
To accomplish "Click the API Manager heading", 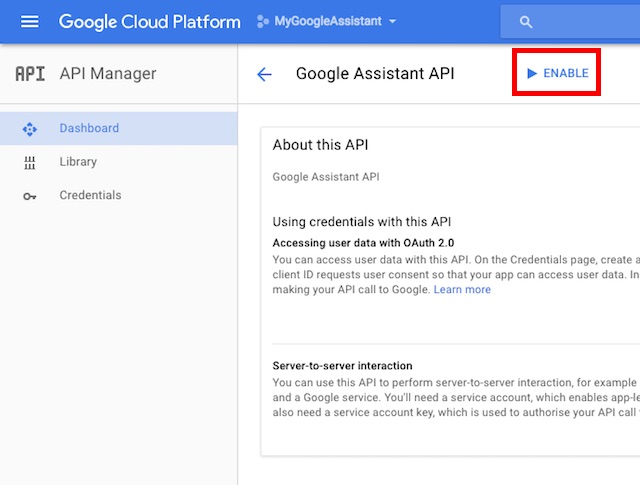I will point(108,74).
